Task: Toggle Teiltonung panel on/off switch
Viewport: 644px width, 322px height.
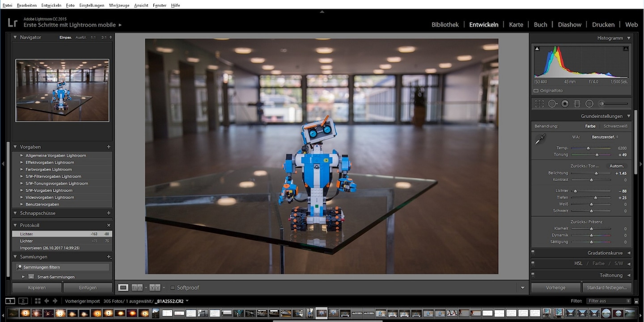Action: click(x=533, y=275)
